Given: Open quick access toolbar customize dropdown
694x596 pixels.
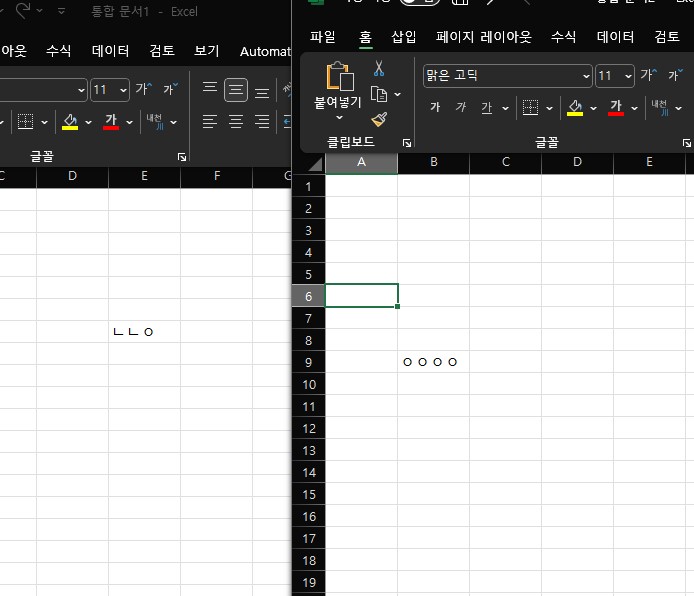Looking at the screenshot, I should pyautogui.click(x=62, y=11).
